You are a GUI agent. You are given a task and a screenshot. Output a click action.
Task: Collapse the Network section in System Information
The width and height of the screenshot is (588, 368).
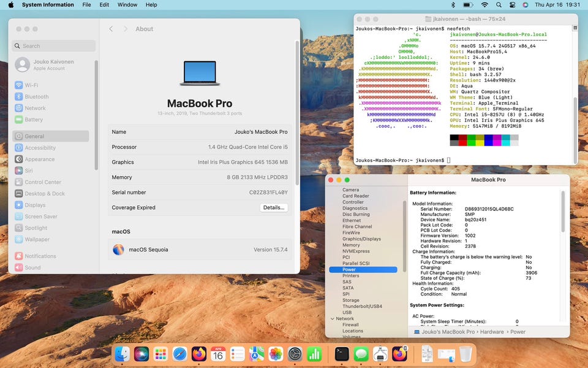(333, 319)
